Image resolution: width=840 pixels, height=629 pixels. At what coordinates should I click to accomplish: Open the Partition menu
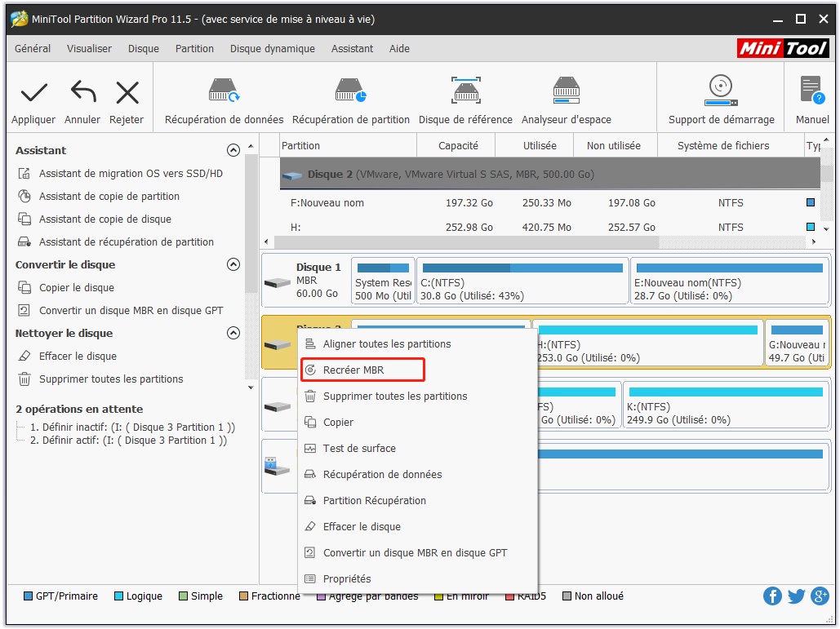tap(194, 49)
